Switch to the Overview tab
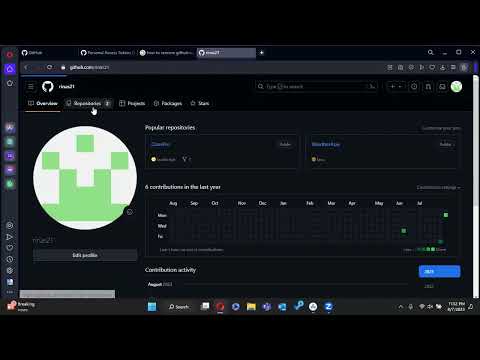The image size is (480, 360). click(43, 103)
